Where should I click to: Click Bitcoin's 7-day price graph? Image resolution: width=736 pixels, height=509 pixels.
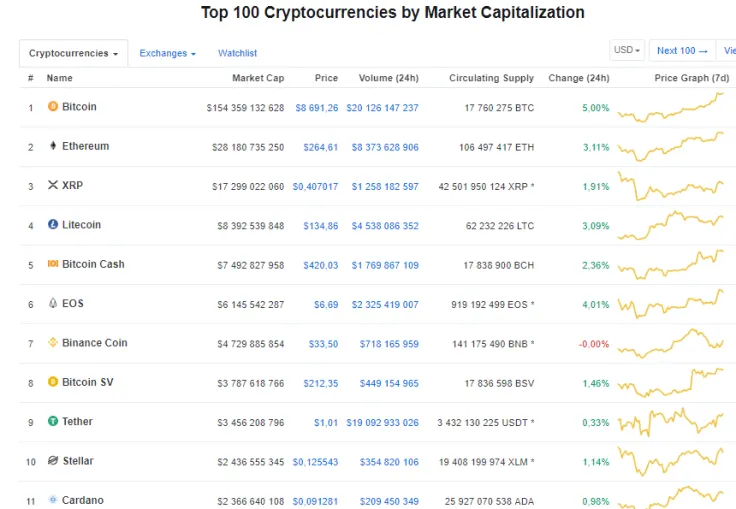[x=671, y=107]
